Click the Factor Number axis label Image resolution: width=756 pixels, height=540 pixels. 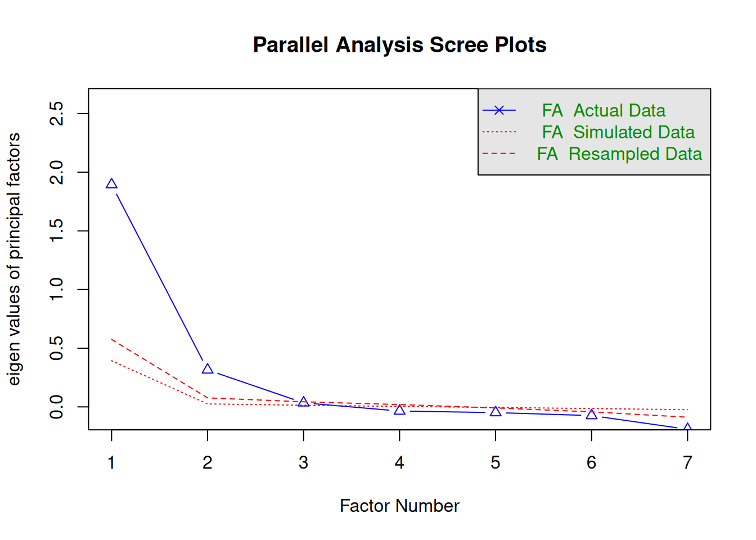399,506
